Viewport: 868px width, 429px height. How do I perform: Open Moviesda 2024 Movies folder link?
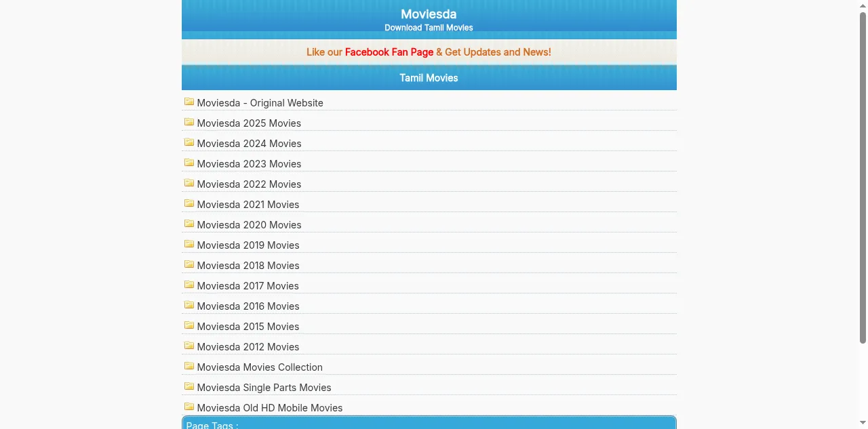(249, 144)
